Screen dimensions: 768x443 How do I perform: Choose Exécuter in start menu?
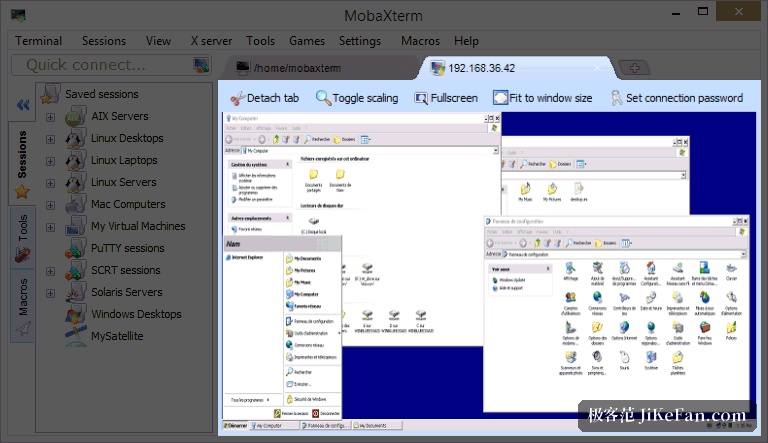click(x=299, y=384)
